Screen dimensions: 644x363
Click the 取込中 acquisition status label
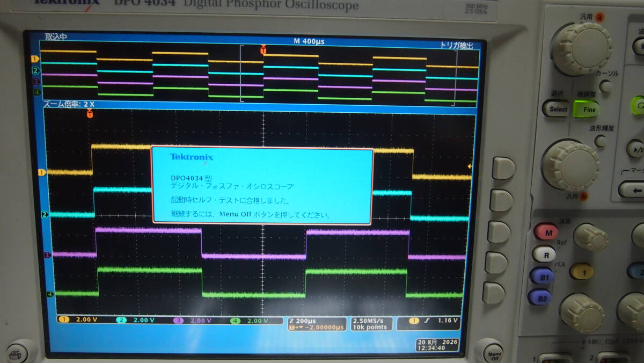click(x=56, y=37)
